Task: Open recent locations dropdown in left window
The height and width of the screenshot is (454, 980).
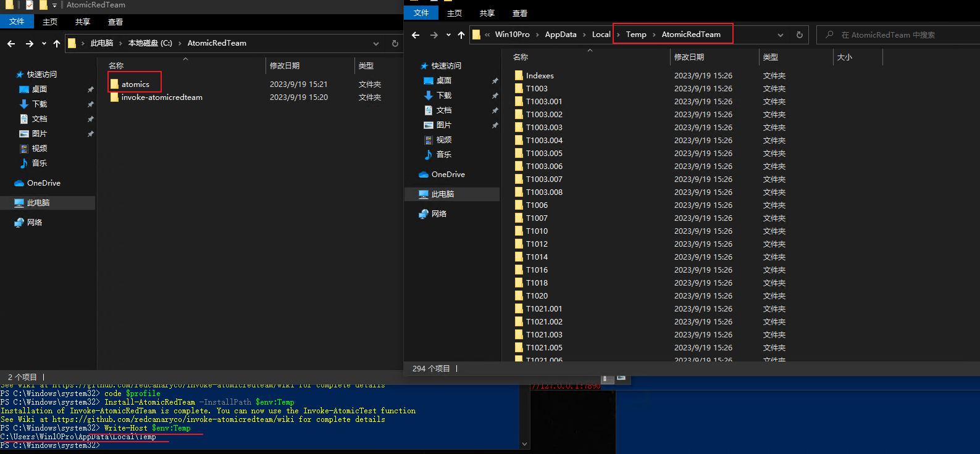Action: (44, 44)
